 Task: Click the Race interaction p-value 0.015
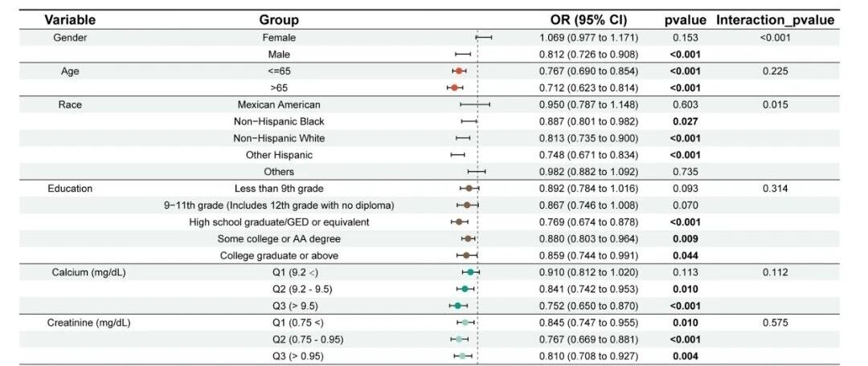tap(775, 104)
